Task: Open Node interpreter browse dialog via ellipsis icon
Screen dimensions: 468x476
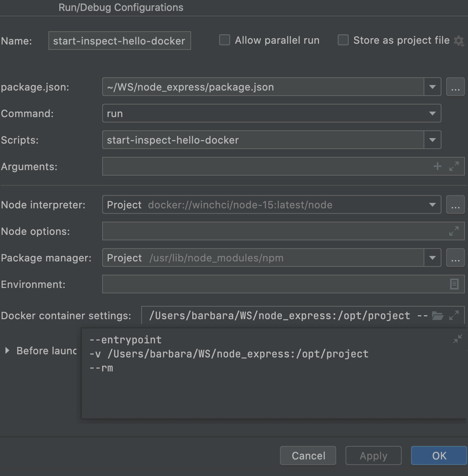Action: click(455, 204)
